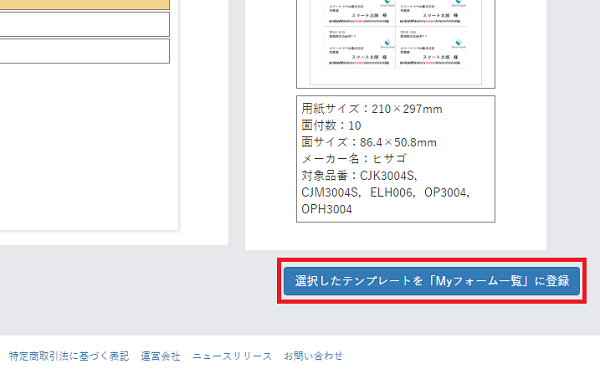600x374 pixels.
Task: Register selected template to Myフォーム一覧
Action: tap(432, 281)
